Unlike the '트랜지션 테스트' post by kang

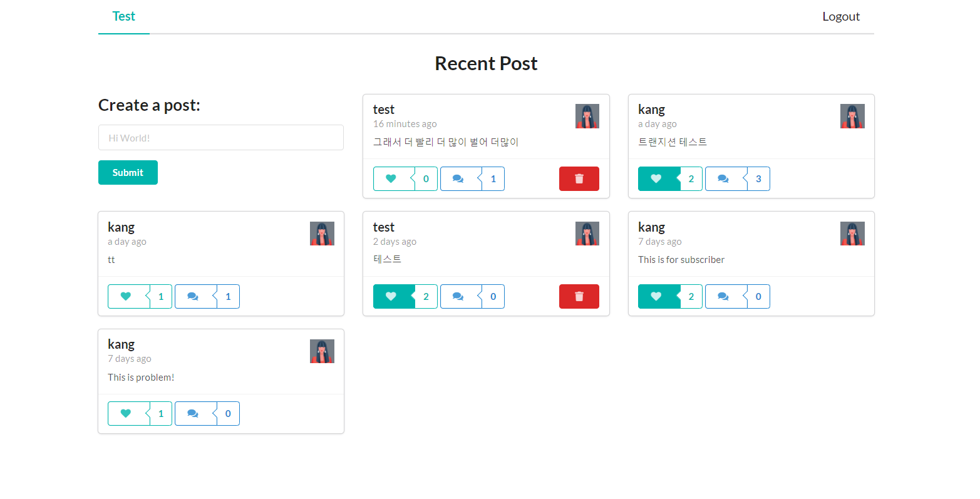(656, 178)
